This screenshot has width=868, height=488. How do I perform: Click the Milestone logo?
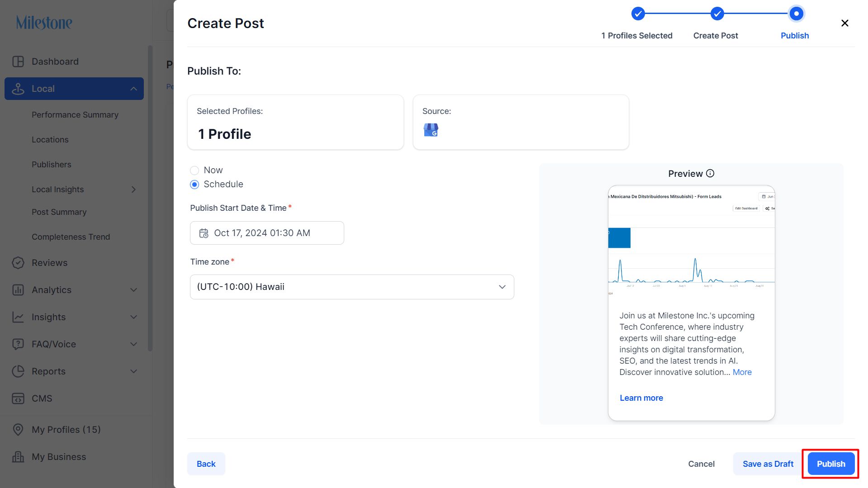44,23
